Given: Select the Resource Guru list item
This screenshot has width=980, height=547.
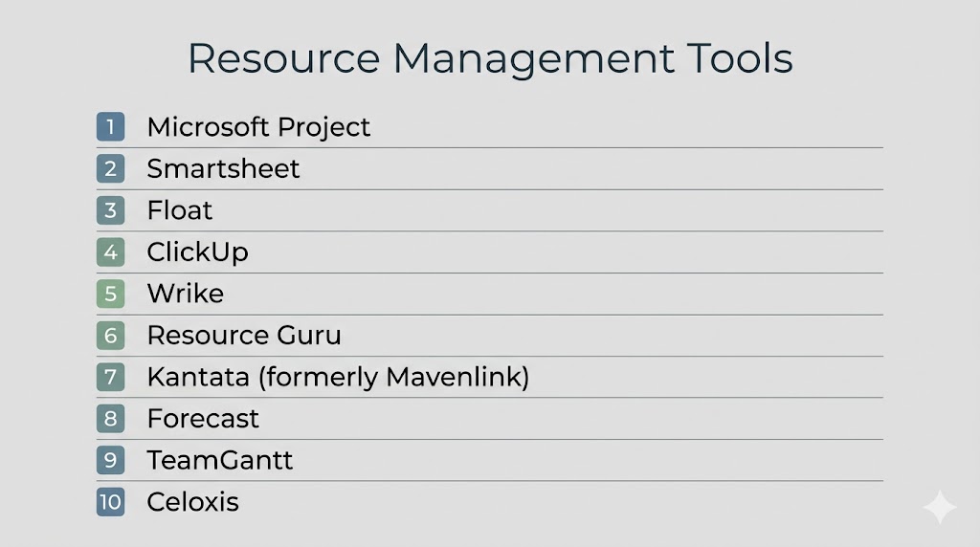Looking at the screenshot, I should (x=244, y=336).
